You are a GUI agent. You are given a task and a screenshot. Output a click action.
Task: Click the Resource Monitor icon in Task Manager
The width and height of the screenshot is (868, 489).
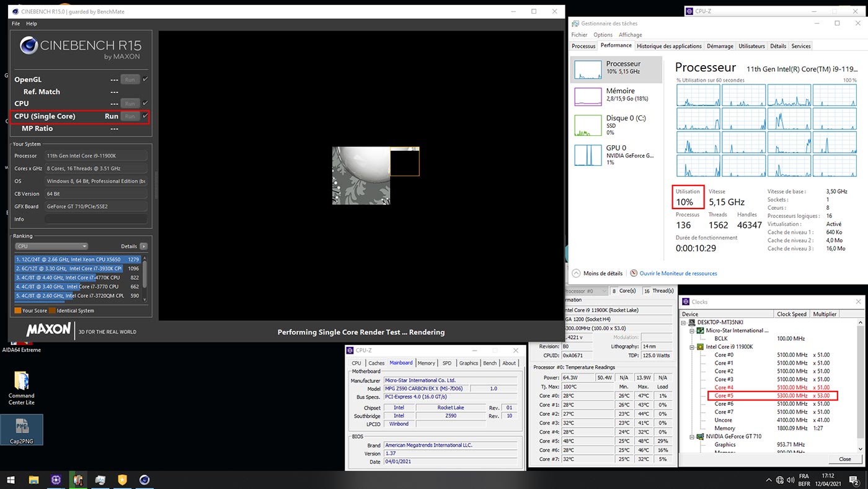[x=634, y=273]
